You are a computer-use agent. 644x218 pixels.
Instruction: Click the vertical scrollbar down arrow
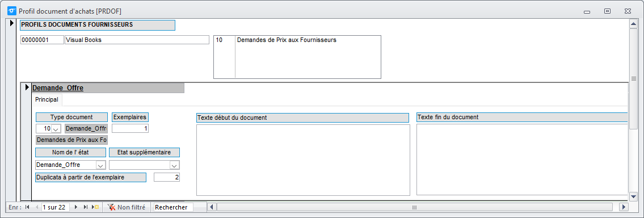click(x=633, y=196)
